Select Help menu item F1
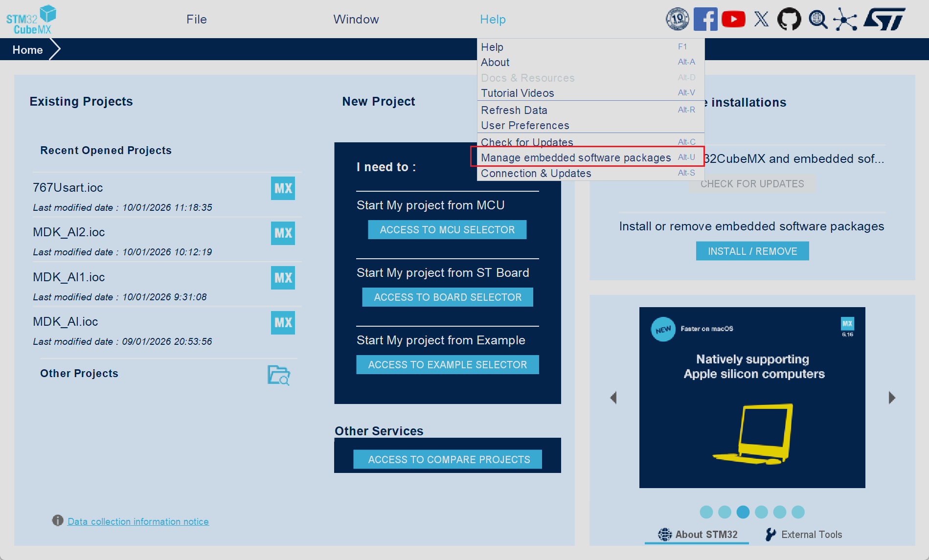This screenshot has width=929, height=560. (590, 47)
